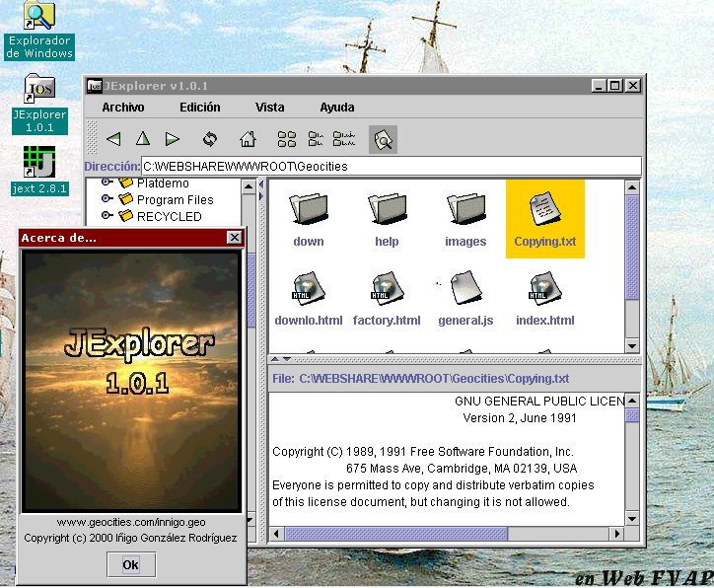Expand the Program Files tree node
The image size is (714, 588).
(107, 198)
